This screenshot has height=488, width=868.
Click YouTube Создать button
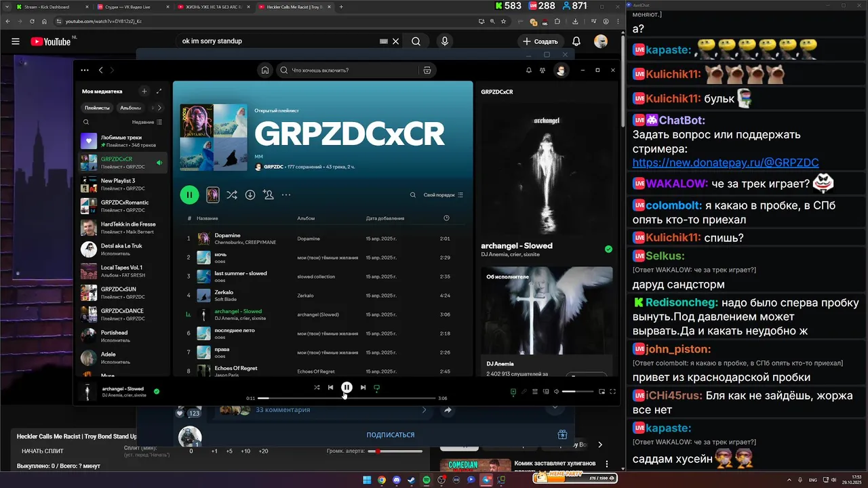tap(540, 41)
